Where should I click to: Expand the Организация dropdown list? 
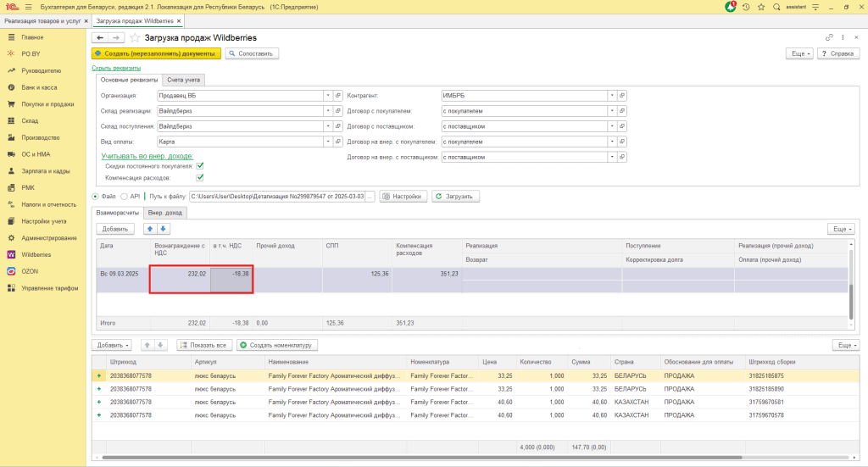point(327,96)
